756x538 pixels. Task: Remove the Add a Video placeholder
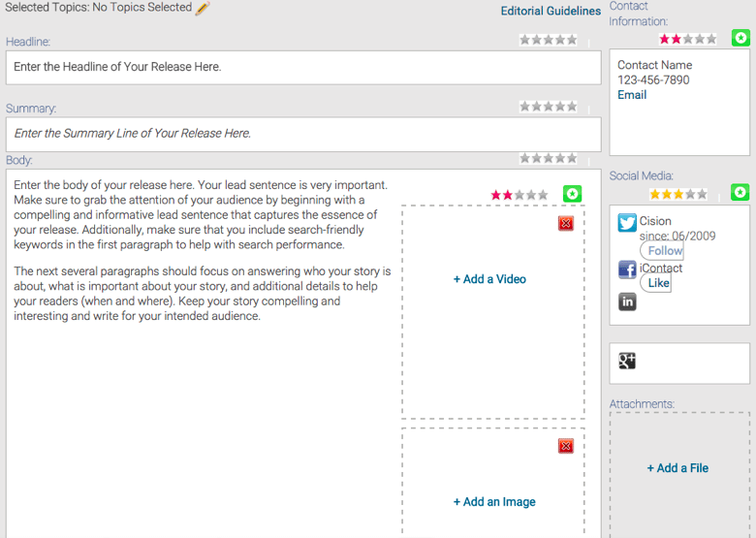pyautogui.click(x=566, y=223)
